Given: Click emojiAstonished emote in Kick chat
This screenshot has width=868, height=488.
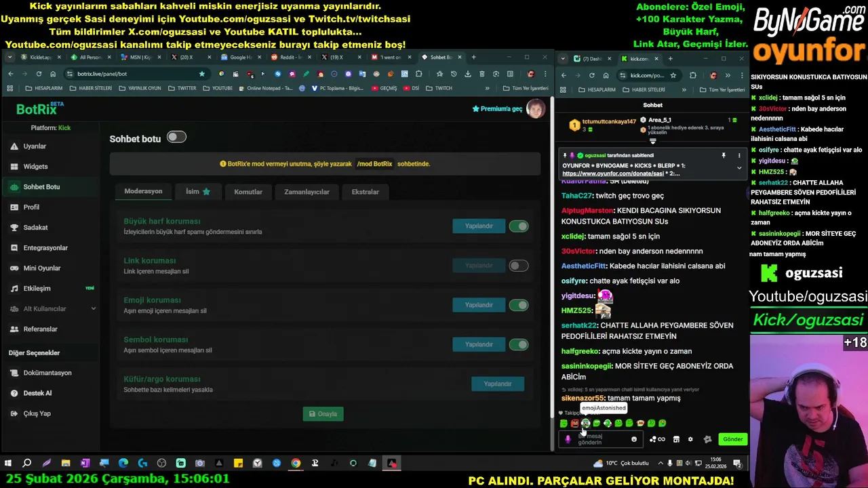Looking at the screenshot, I should point(585,424).
